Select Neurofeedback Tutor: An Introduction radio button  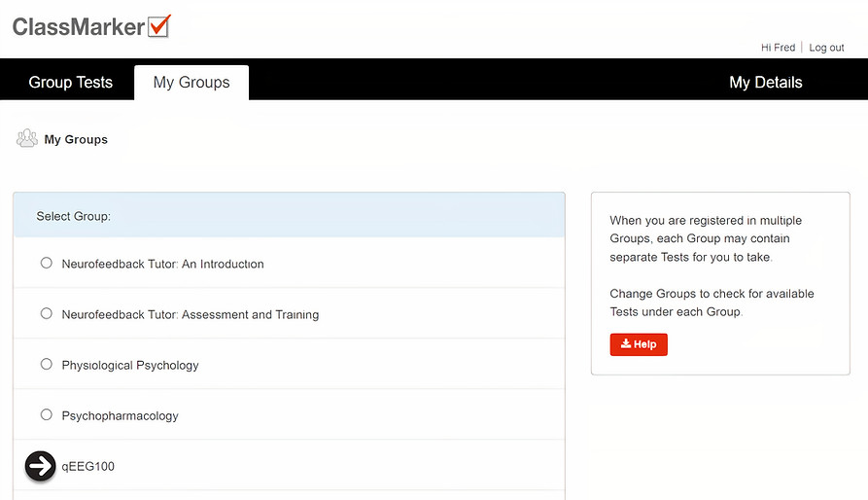pyautogui.click(x=47, y=263)
